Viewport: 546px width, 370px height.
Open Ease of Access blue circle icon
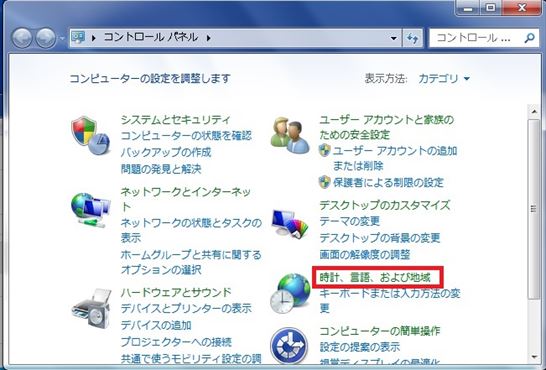pos(289,346)
